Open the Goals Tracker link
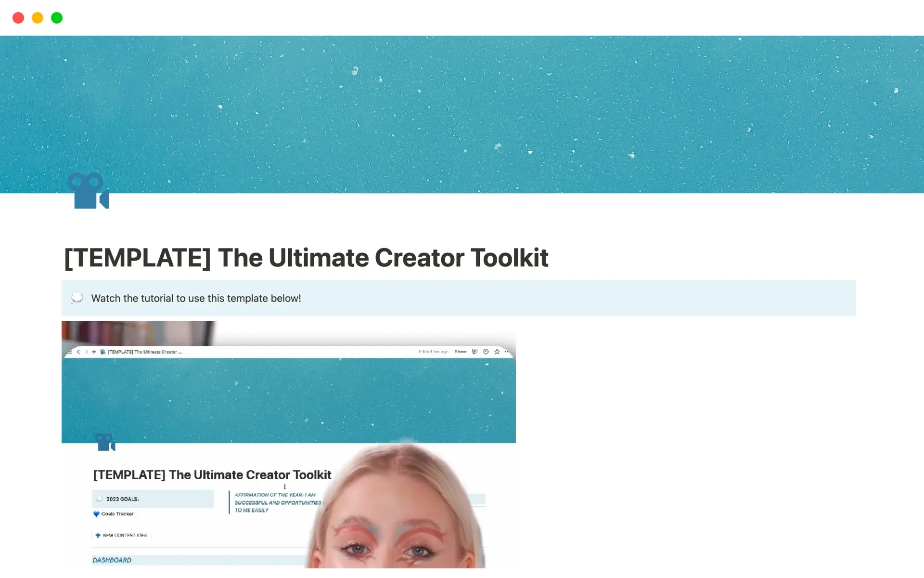This screenshot has width=924, height=578. (117, 514)
